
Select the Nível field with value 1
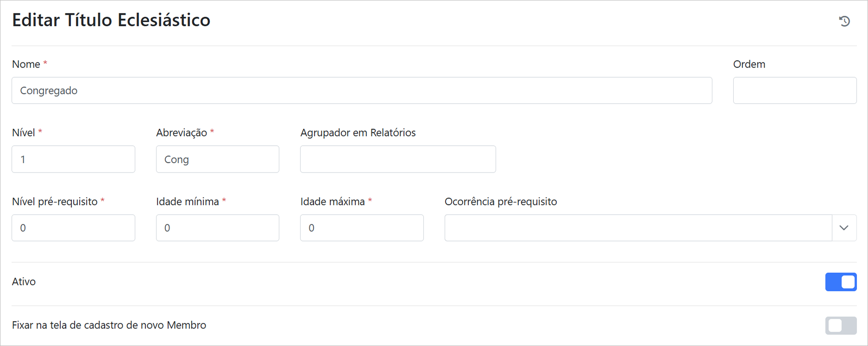pyautogui.click(x=73, y=159)
